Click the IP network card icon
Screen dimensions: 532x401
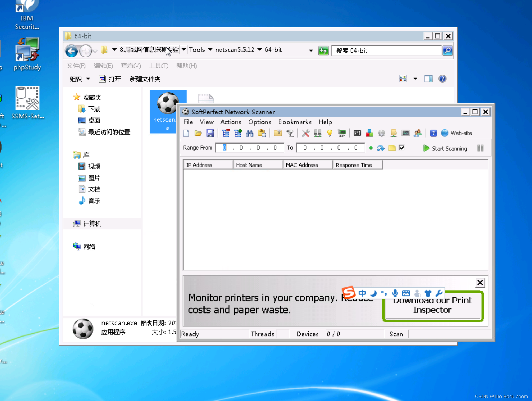coord(342,133)
